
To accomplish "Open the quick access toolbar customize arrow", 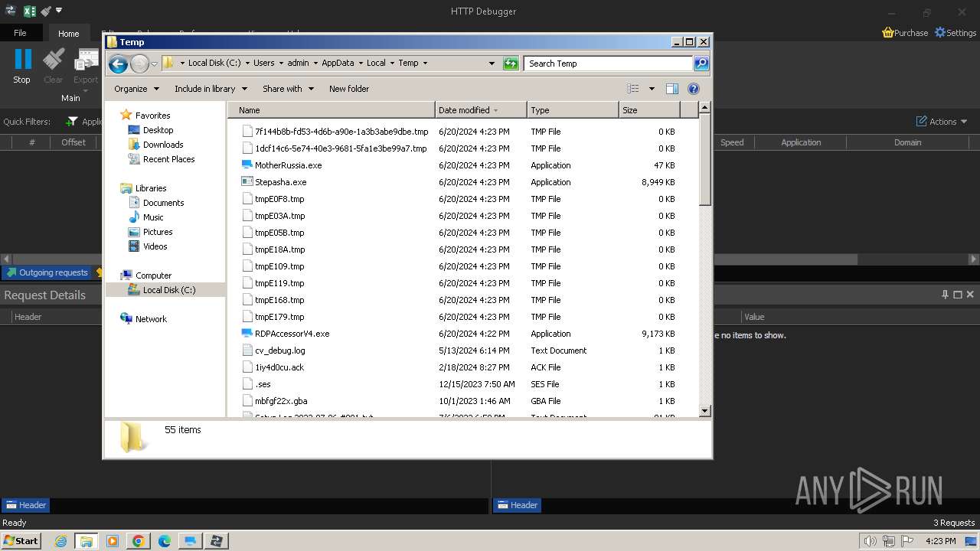I will (x=59, y=11).
